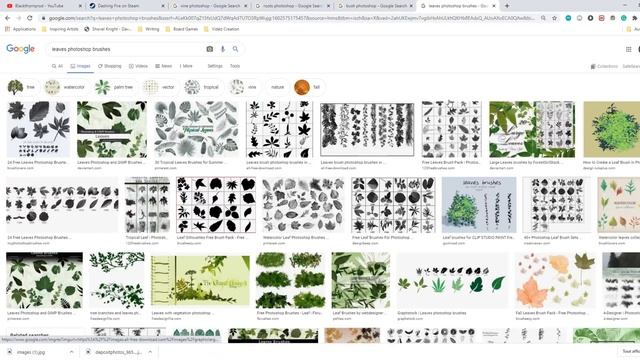Open the News search tab
This screenshot has height=360, width=640.
coord(164,66)
